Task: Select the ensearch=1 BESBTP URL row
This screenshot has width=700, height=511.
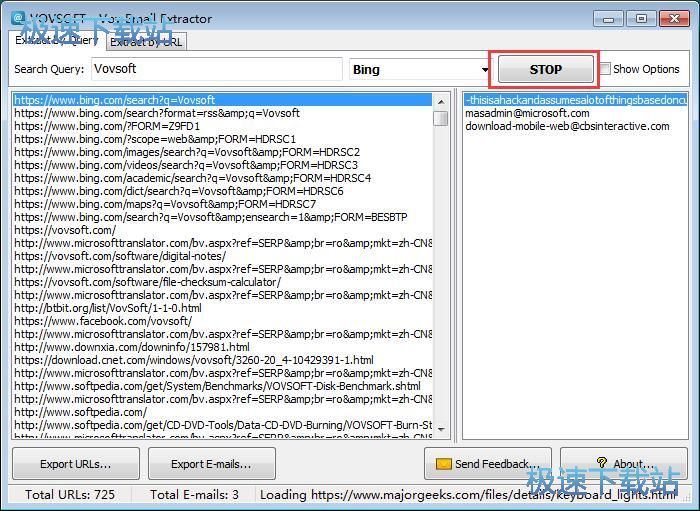Action: 222,217
